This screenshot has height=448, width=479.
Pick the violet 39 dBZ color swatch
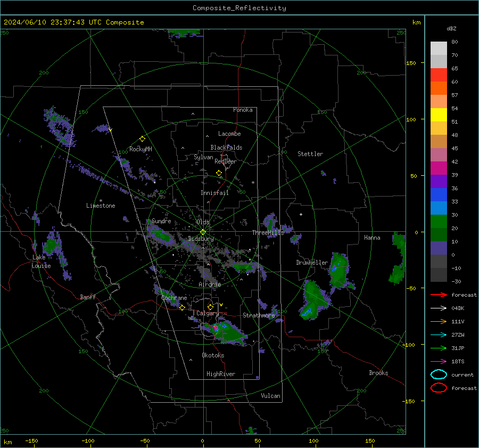(x=439, y=181)
